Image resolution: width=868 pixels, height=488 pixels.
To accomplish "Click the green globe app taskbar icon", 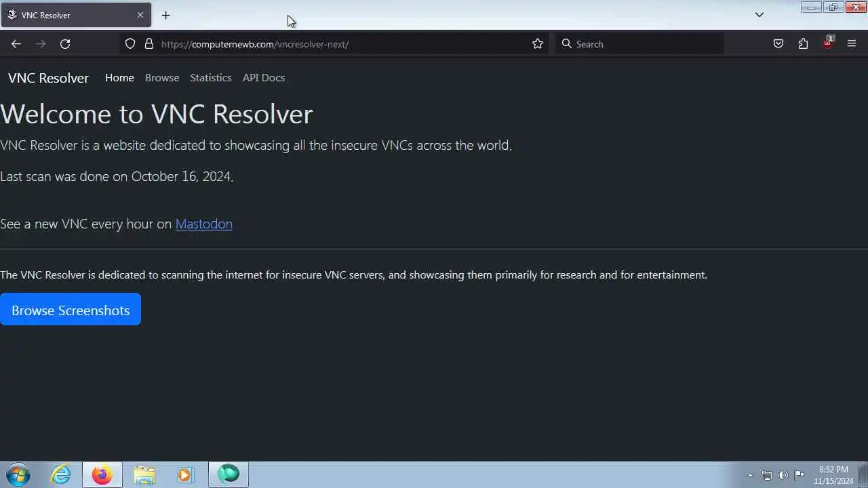I will click(229, 474).
